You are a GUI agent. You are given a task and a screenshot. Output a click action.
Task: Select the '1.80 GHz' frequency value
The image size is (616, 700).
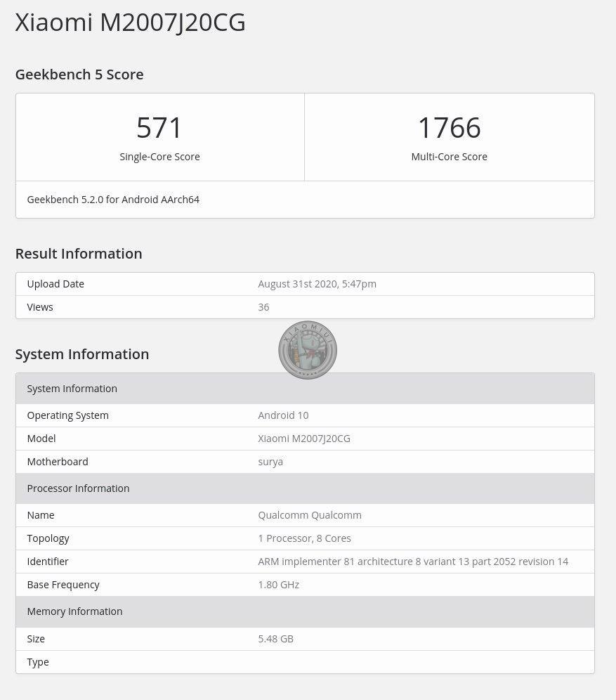279,585
